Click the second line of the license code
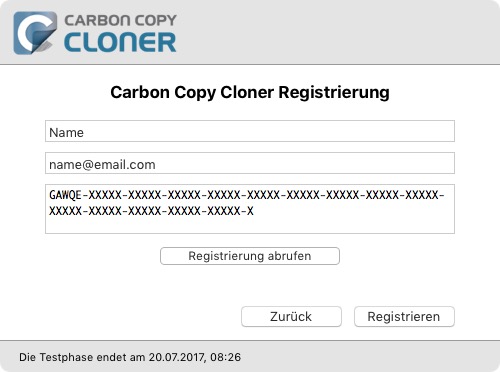The height and width of the screenshot is (372, 500). pos(151,211)
